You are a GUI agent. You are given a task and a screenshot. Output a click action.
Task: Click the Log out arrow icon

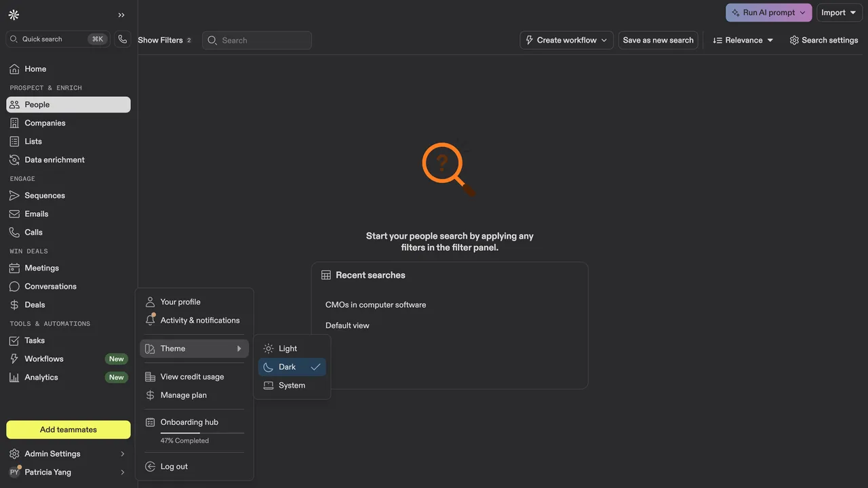[151, 467]
